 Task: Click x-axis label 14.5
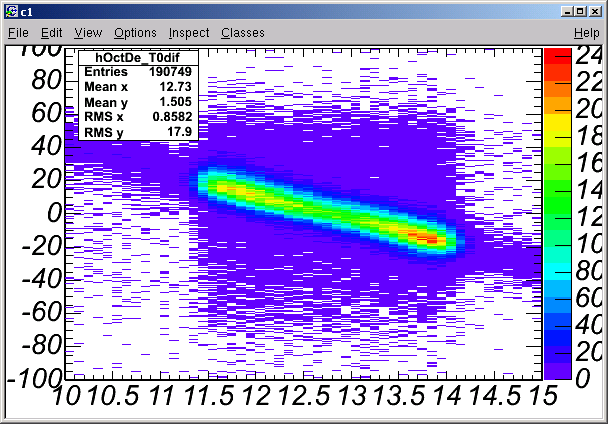[x=496, y=396]
